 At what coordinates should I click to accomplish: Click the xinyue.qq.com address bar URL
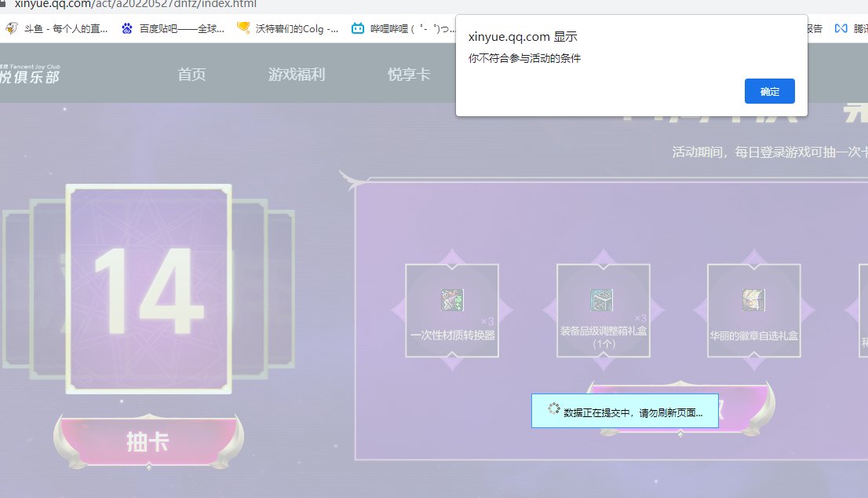tap(136, 5)
